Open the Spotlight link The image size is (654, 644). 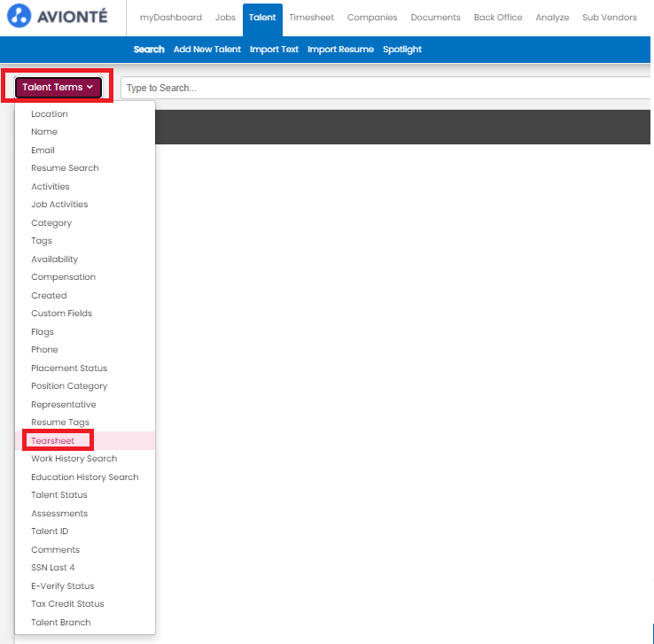(402, 50)
